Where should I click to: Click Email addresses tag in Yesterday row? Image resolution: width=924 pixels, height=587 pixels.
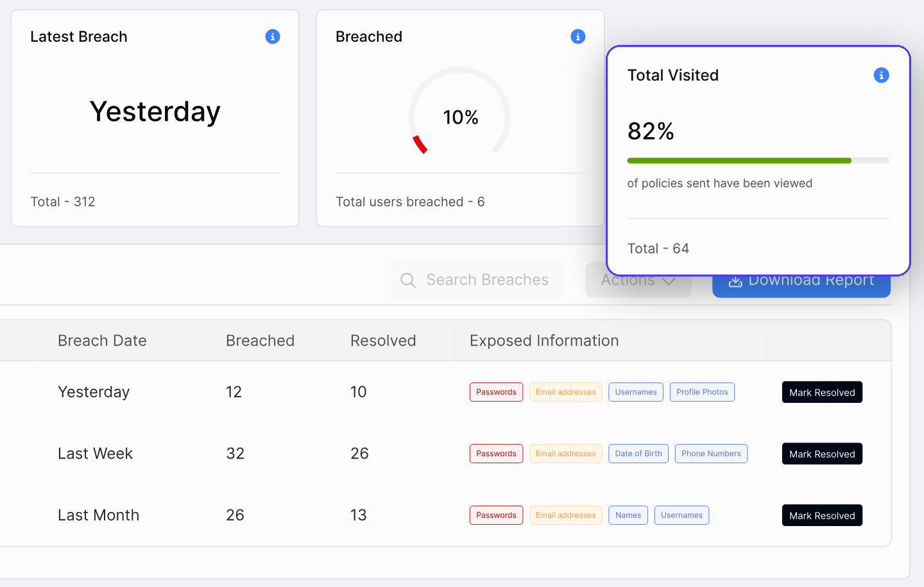(566, 392)
